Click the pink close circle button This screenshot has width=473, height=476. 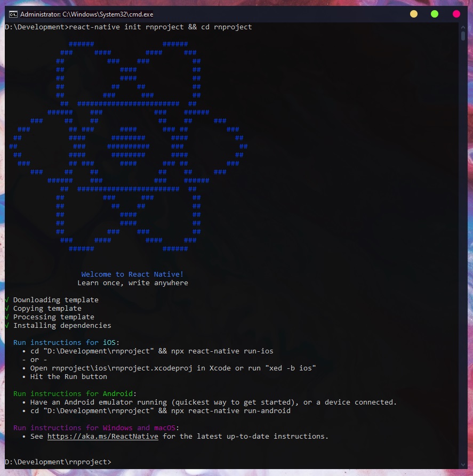456,14
